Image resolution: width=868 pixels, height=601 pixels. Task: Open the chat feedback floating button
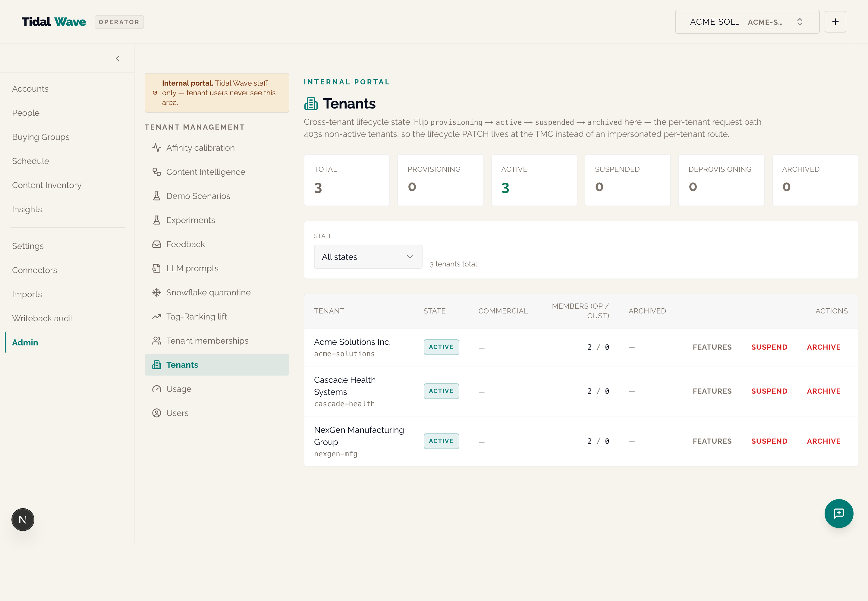point(839,513)
